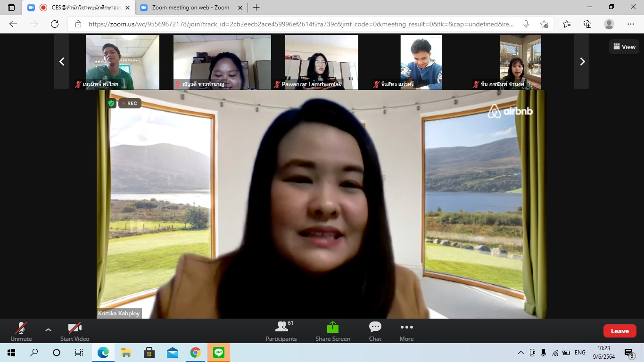Click the zoom.us address bar
Viewport: 644px width, 362px height.
(301, 24)
